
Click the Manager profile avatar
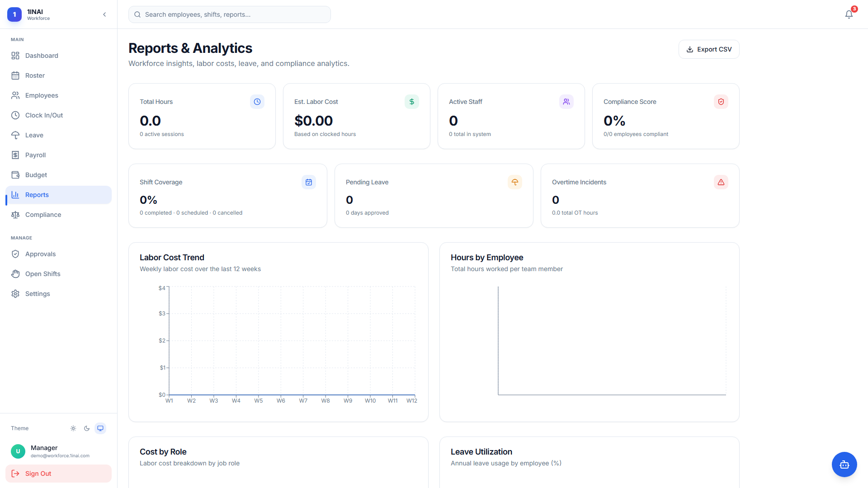18,451
